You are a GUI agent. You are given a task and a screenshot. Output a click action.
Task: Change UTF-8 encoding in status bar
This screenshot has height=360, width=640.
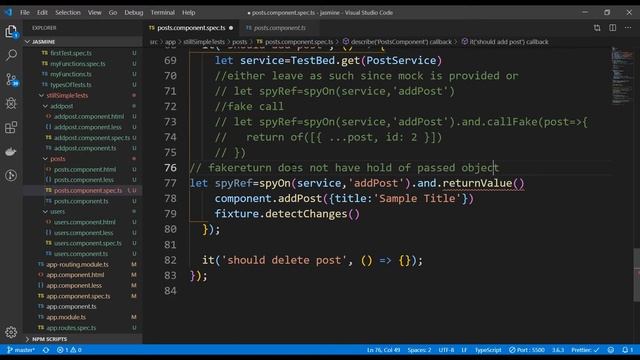[x=446, y=350]
